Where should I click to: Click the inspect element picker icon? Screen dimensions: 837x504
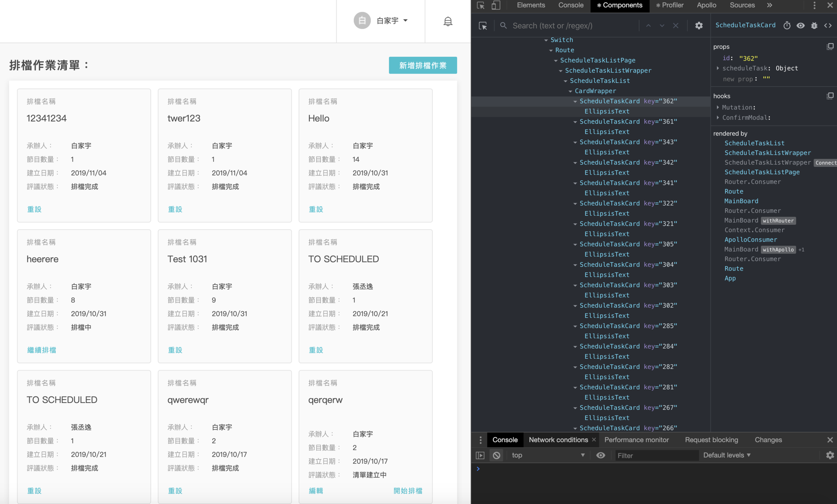pos(481,5)
